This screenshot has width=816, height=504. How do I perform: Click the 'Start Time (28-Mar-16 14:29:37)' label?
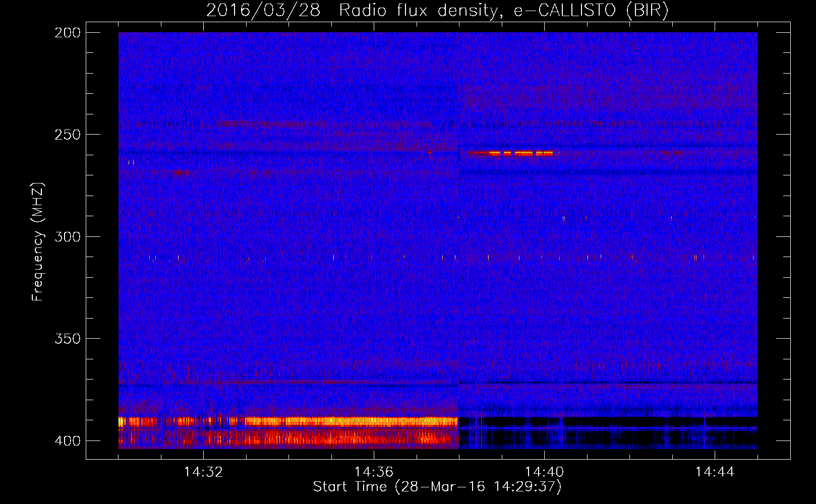point(437,487)
